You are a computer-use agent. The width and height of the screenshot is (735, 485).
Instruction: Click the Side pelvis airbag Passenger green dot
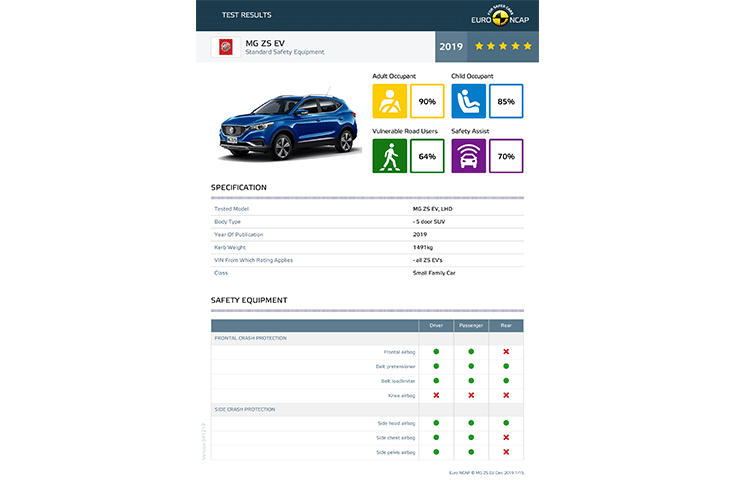click(471, 452)
